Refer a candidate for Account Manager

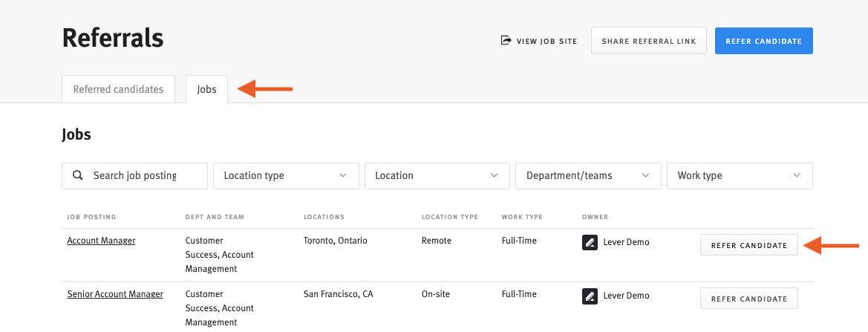click(x=749, y=245)
